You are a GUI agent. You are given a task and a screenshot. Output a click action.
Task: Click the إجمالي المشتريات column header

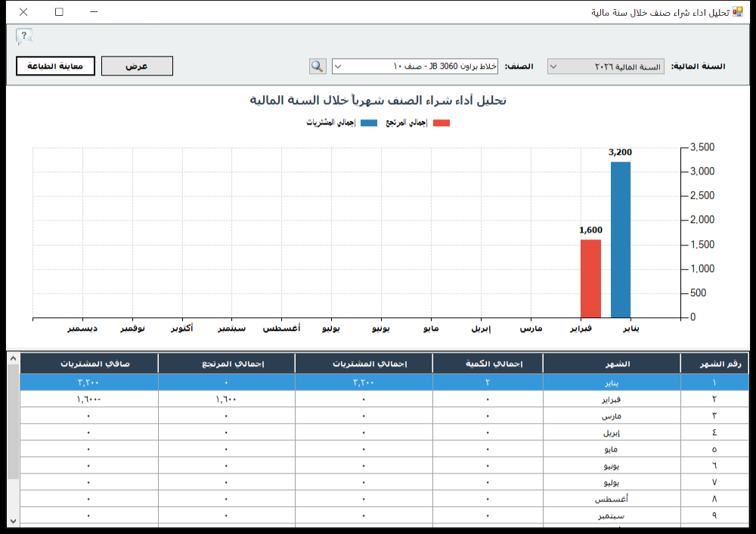pos(364,363)
